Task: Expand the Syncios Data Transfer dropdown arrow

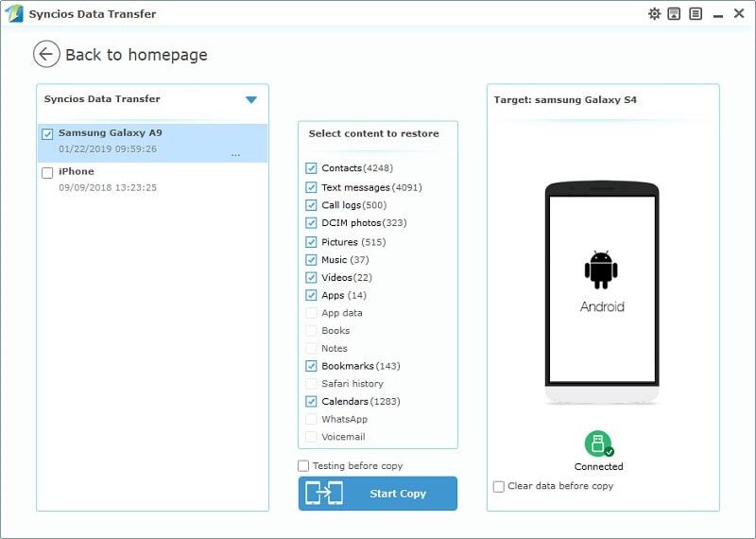Action: (251, 99)
